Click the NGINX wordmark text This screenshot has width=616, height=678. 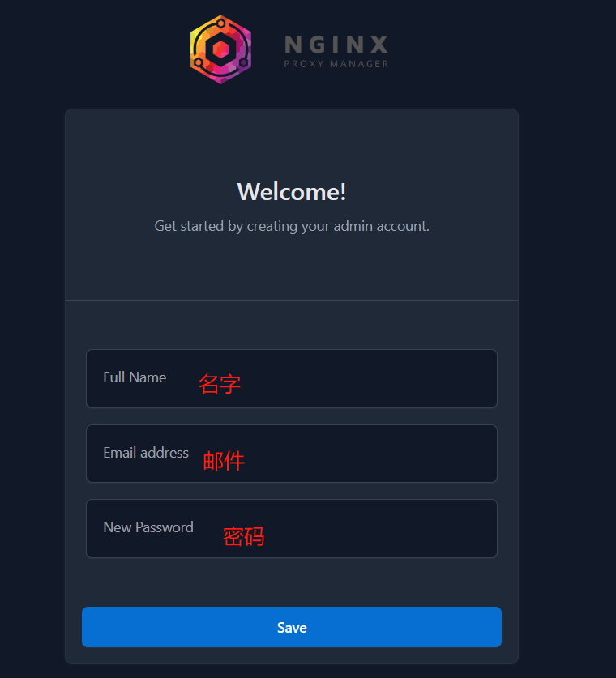coord(336,45)
